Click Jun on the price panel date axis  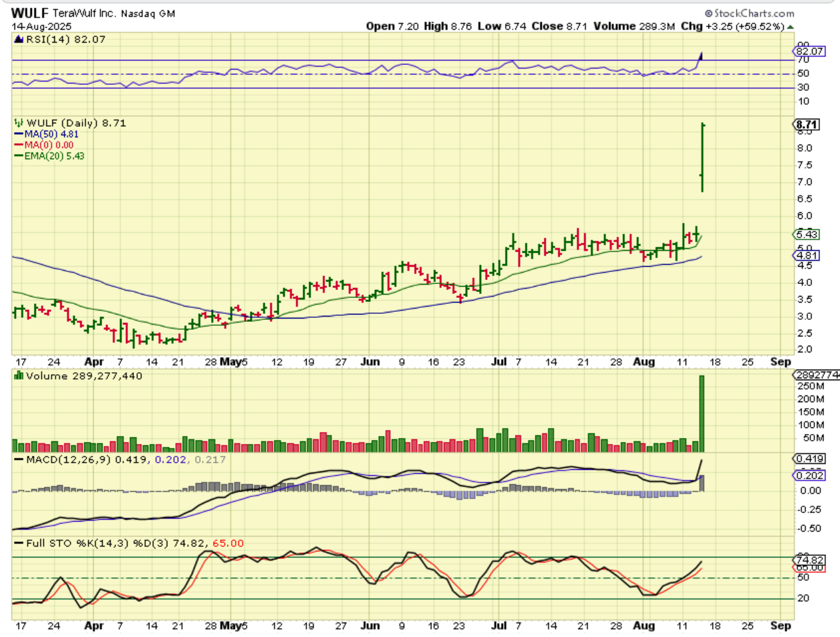[370, 362]
